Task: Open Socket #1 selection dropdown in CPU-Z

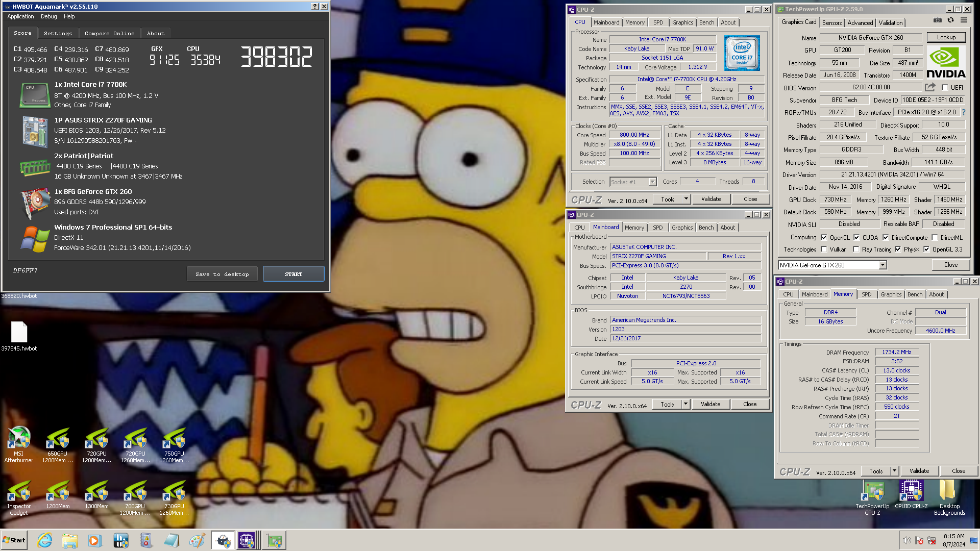Action: tap(652, 182)
